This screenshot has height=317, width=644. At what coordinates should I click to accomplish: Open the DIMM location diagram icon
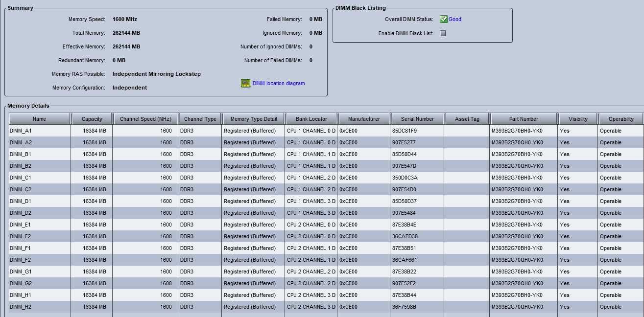point(245,83)
